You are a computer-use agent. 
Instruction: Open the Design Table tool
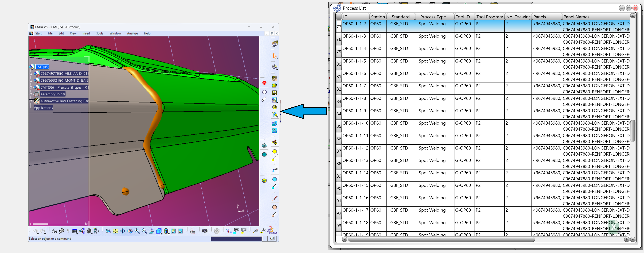pyautogui.click(x=75, y=231)
